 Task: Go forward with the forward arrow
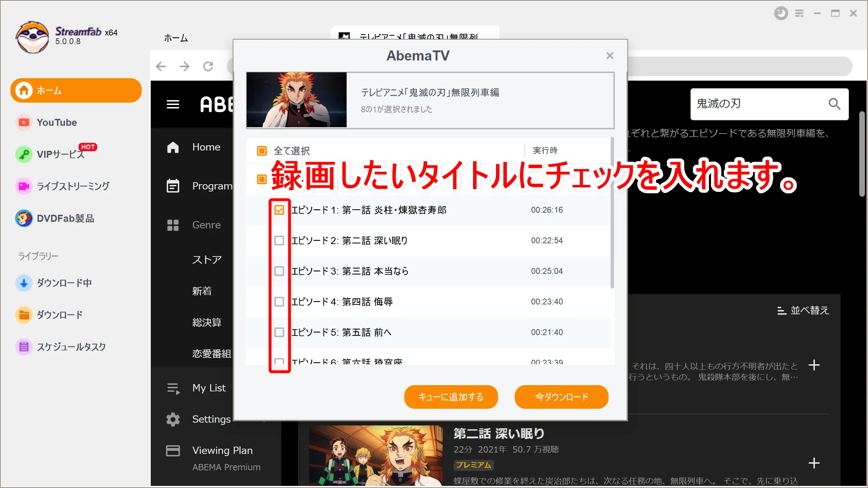pos(184,66)
